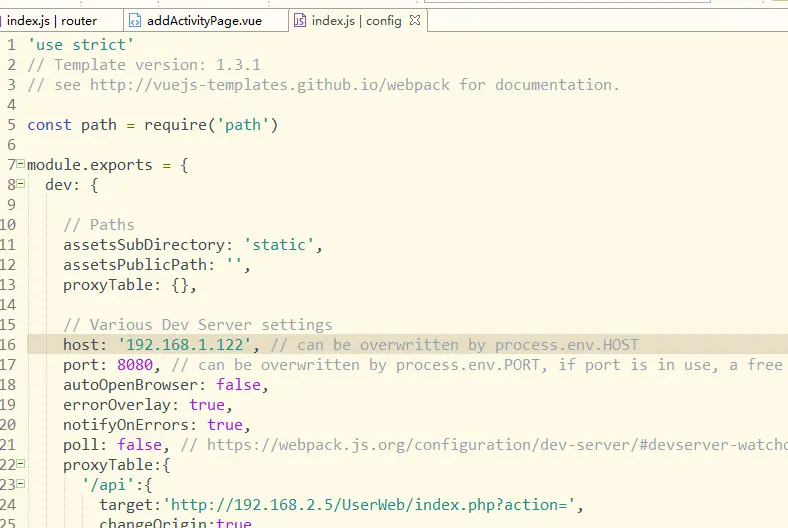Click the webpack.js.org URL comment on line 21
The image size is (788, 528).
pyautogui.click(x=484, y=445)
